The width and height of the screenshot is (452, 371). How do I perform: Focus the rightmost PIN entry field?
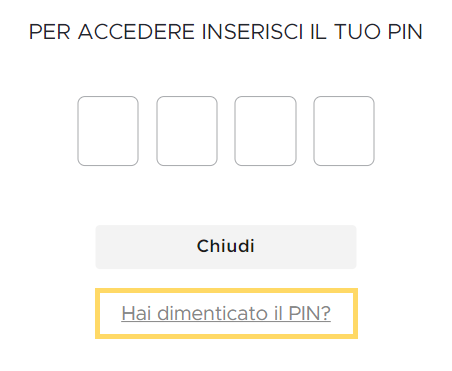344,131
